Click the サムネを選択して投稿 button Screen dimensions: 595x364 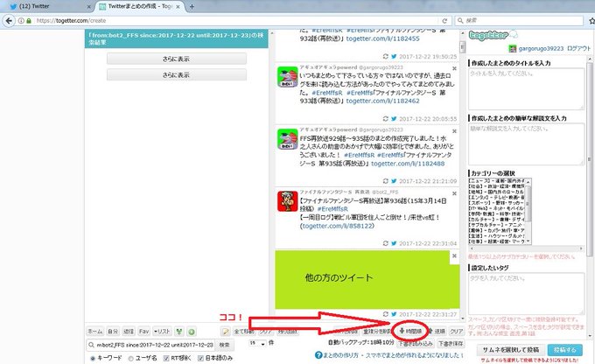(511, 350)
